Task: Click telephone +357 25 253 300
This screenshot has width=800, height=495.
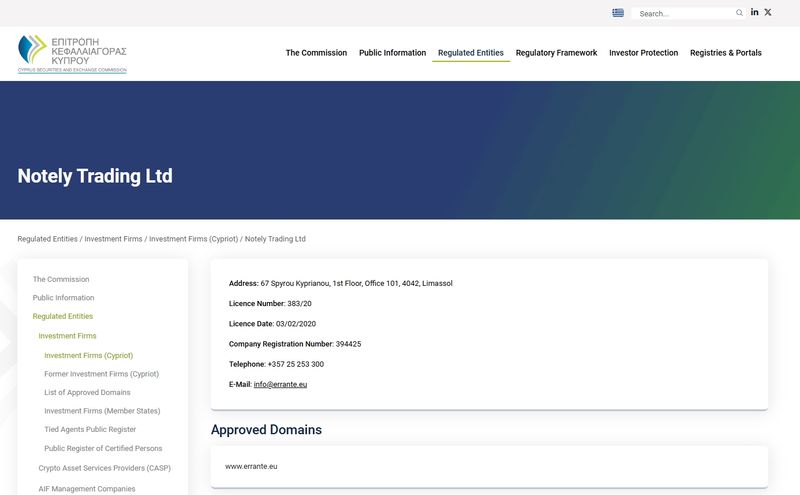Action: (x=296, y=364)
